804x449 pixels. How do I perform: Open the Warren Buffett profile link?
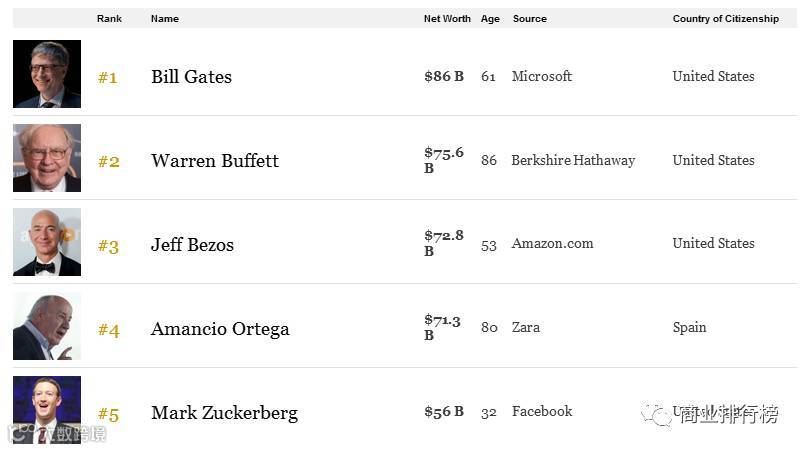[215, 161]
